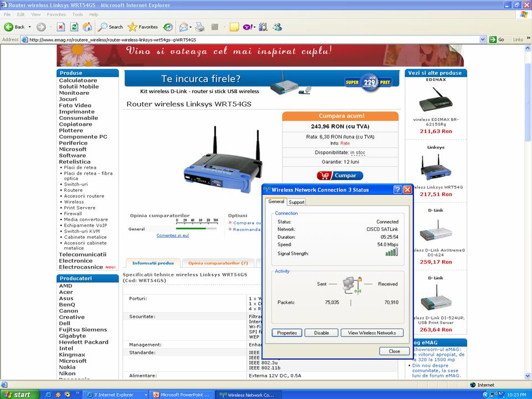Open the Messenger toolbar icon
Screen dimensions: 532x399
tap(278, 27)
